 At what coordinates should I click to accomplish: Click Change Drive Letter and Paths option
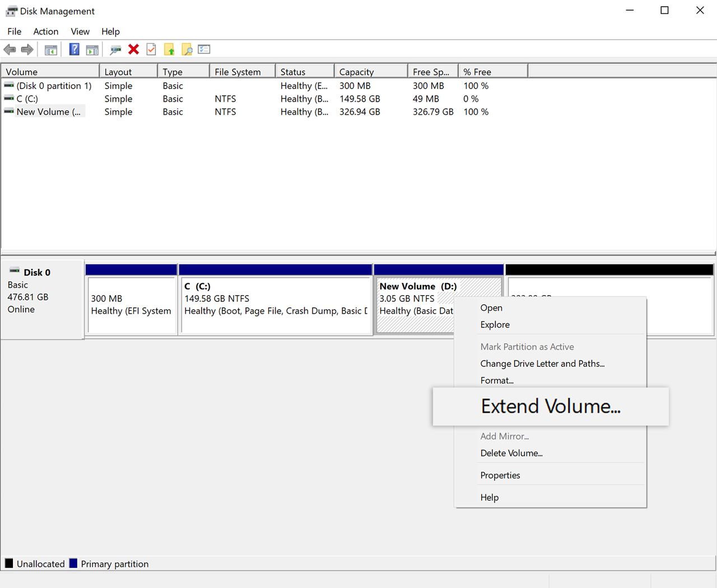click(542, 363)
